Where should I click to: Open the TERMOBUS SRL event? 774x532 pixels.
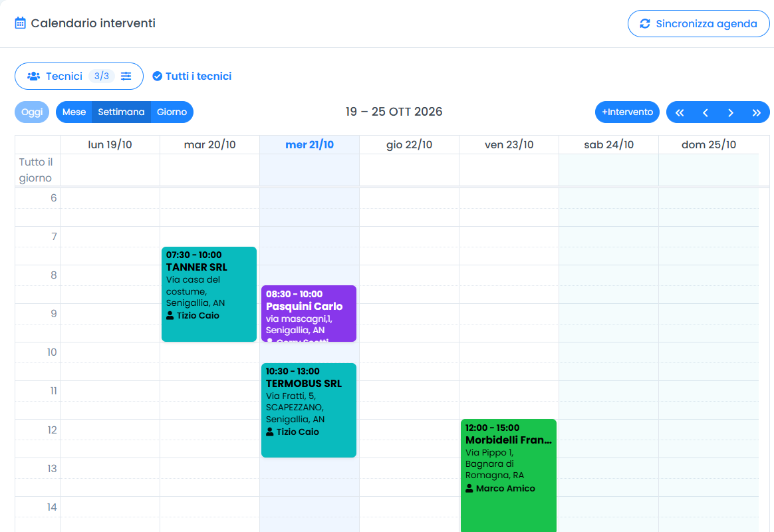pos(309,410)
